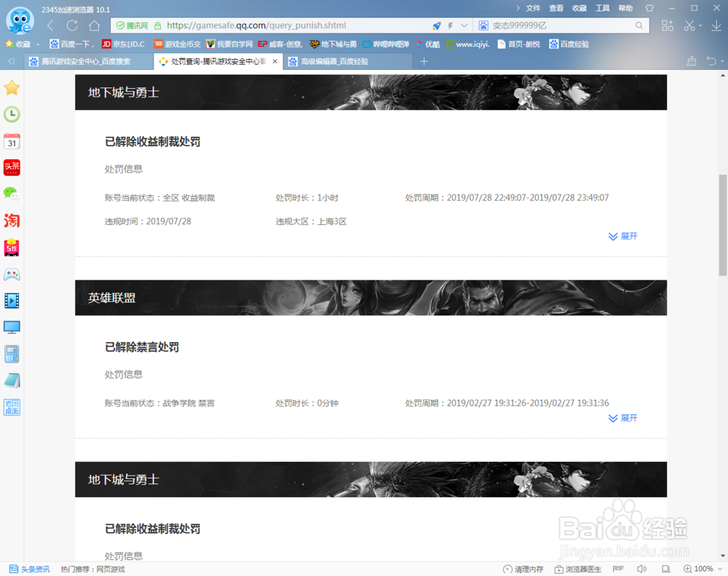Open a new tab with plus button

(x=424, y=61)
